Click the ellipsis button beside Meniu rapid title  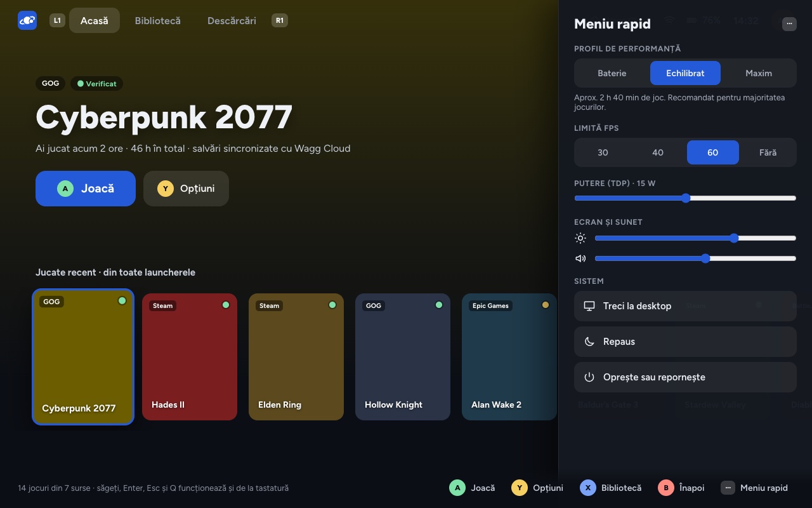pos(789,23)
